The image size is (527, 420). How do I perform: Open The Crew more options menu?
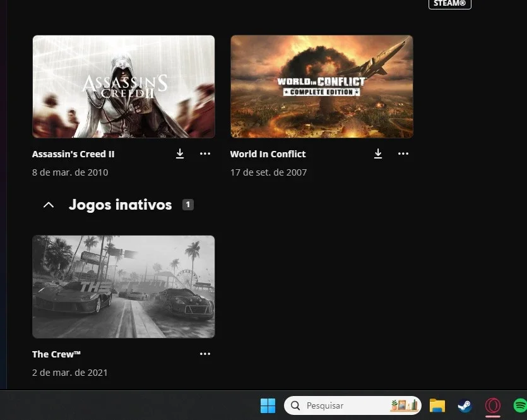pos(205,354)
